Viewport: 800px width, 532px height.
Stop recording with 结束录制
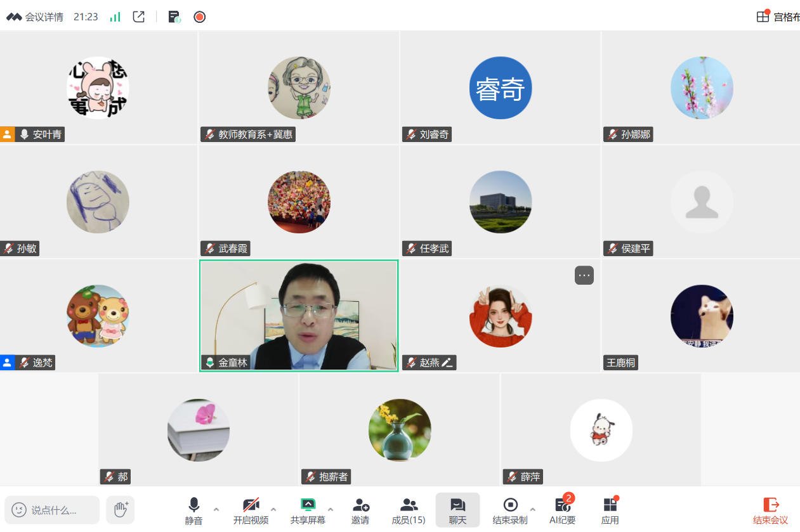tap(510, 511)
